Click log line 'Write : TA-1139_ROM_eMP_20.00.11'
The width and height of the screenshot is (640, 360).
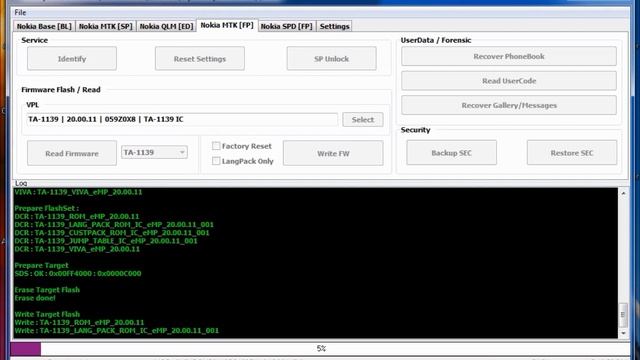click(x=79, y=322)
